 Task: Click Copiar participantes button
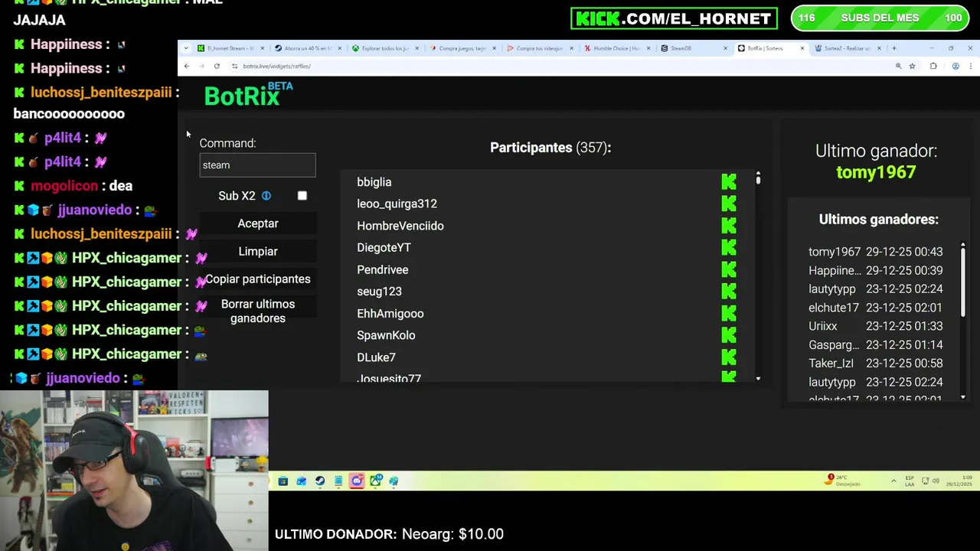point(258,279)
